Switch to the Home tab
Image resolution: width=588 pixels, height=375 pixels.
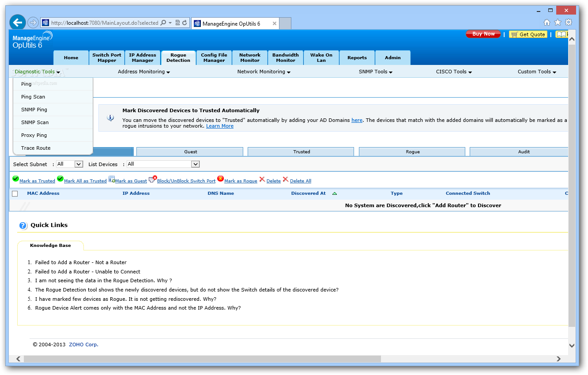coord(71,58)
